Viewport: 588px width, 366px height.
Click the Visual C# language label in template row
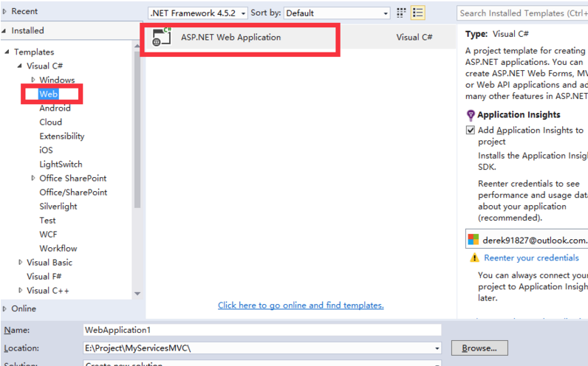coord(414,37)
